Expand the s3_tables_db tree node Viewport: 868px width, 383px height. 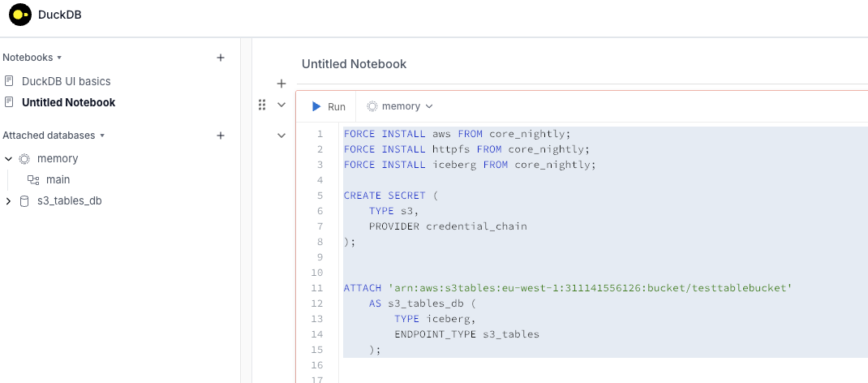(x=8, y=201)
